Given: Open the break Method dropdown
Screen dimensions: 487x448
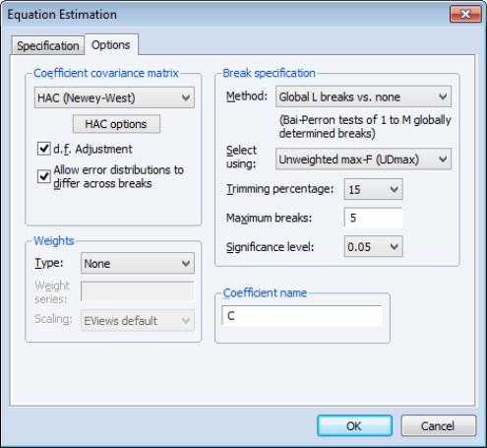Looking at the screenshot, I should click(363, 96).
